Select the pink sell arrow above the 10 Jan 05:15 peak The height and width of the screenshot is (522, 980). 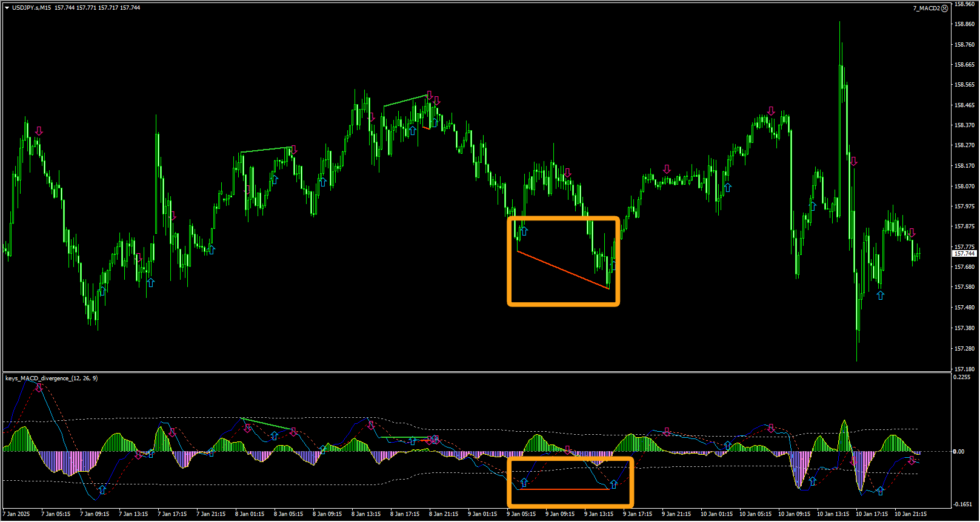[771, 111]
